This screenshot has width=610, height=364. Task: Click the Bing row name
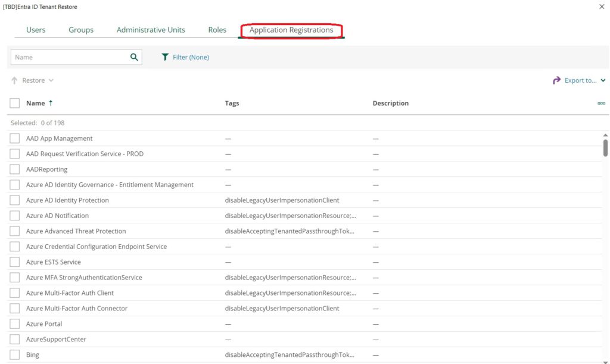pyautogui.click(x=33, y=354)
